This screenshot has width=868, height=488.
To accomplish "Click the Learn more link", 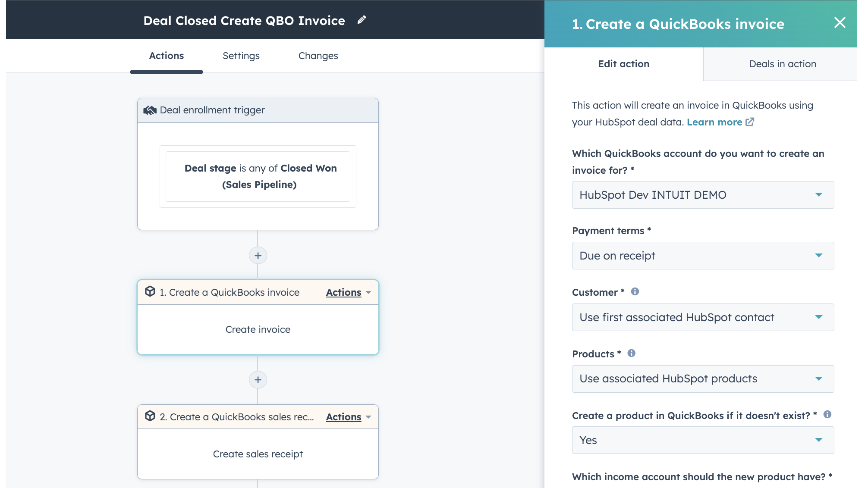I will [714, 122].
